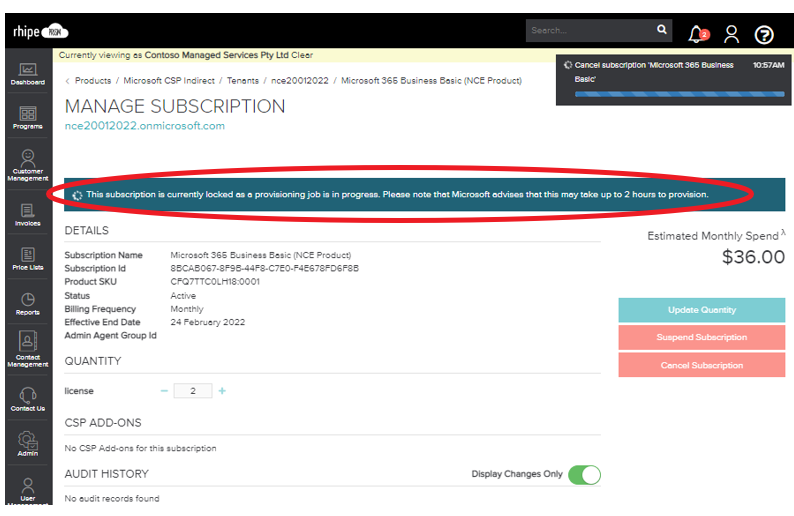Click the Product SKU value CFQ7TTC0LH1S:0001
This screenshot has width=794, height=516.
(215, 282)
